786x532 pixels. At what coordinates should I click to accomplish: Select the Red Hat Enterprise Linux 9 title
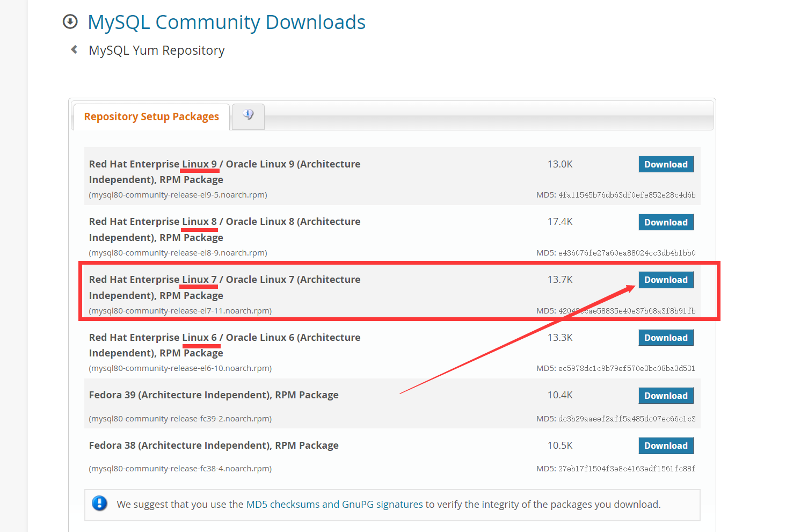[x=224, y=172]
